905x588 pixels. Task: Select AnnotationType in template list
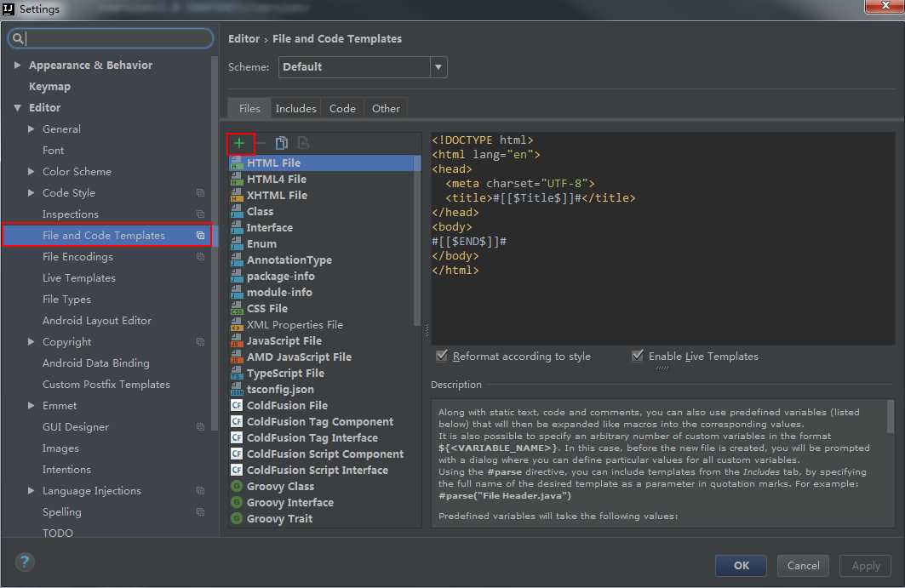coord(289,260)
